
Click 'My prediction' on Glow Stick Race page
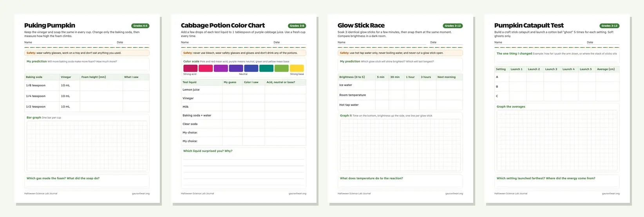click(x=350, y=62)
